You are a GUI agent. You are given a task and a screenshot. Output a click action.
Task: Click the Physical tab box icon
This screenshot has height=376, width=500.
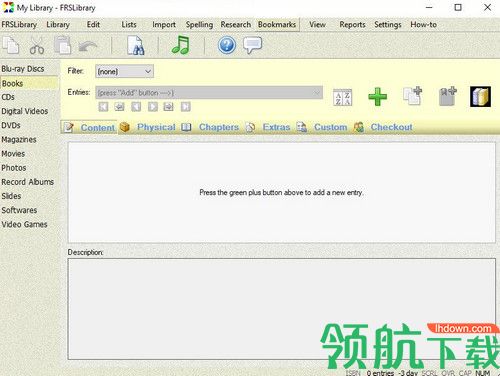[x=125, y=127]
